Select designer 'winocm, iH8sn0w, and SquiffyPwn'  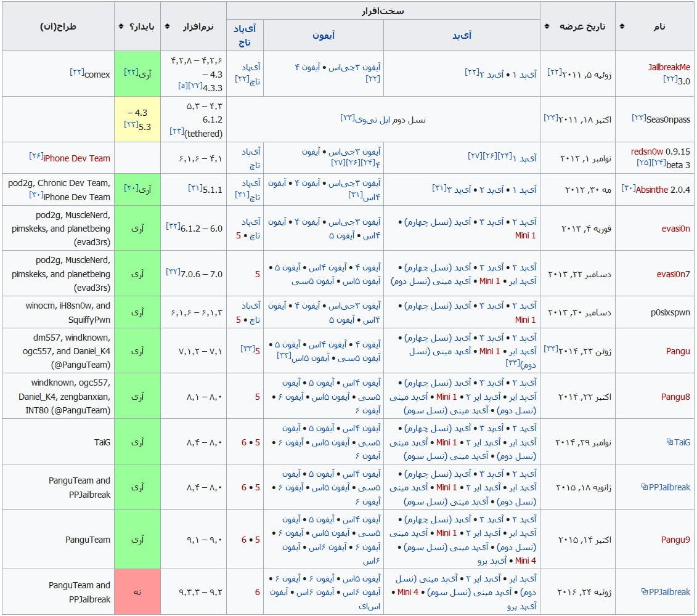point(68,312)
